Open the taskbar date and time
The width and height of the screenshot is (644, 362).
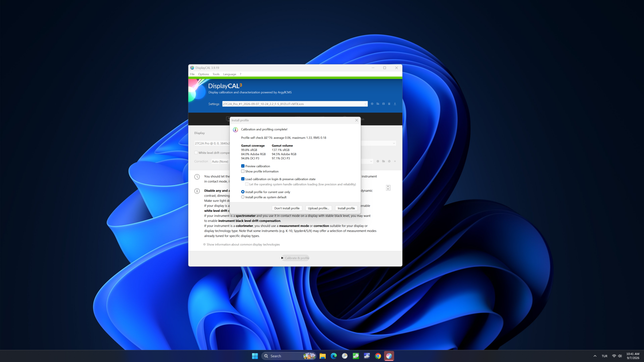click(633, 356)
